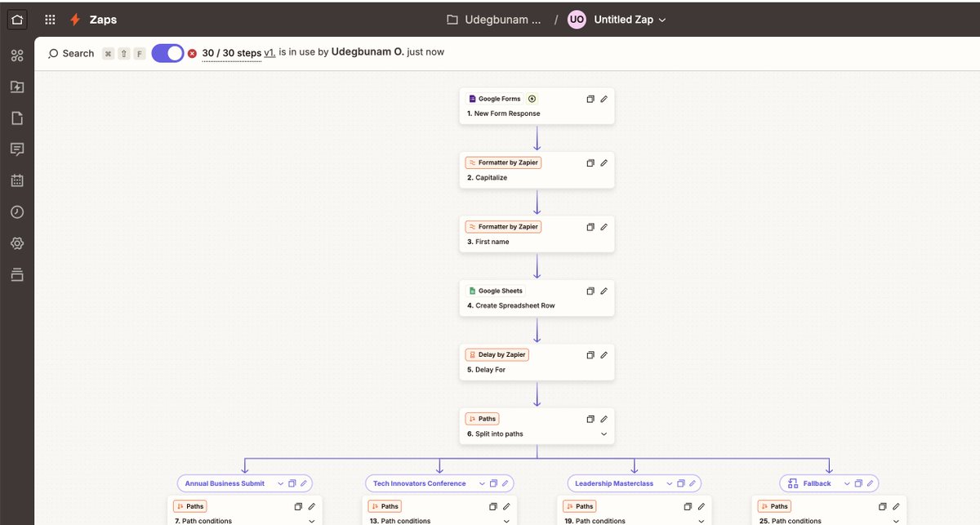Select the Leadership Masterclass path label
This screenshot has height=525, width=980.
click(614, 483)
